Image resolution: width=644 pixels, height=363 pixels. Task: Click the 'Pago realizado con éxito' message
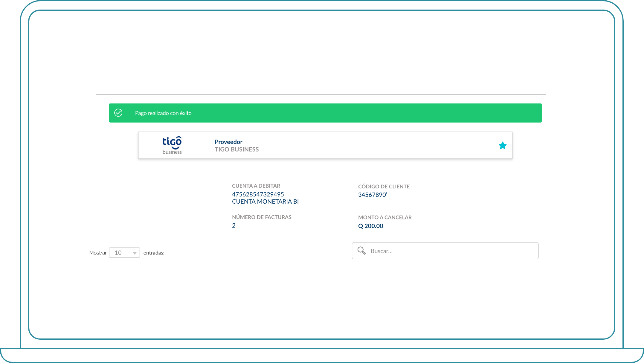(163, 113)
